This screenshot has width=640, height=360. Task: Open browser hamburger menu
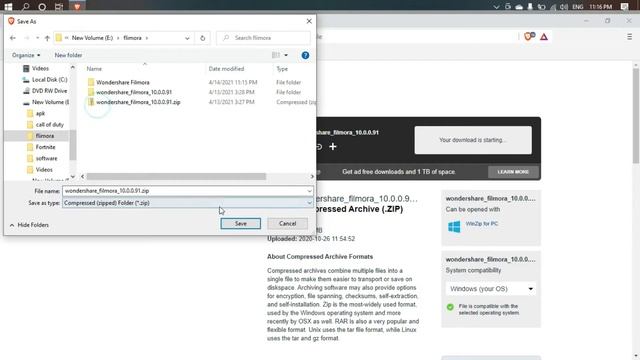[629, 37]
